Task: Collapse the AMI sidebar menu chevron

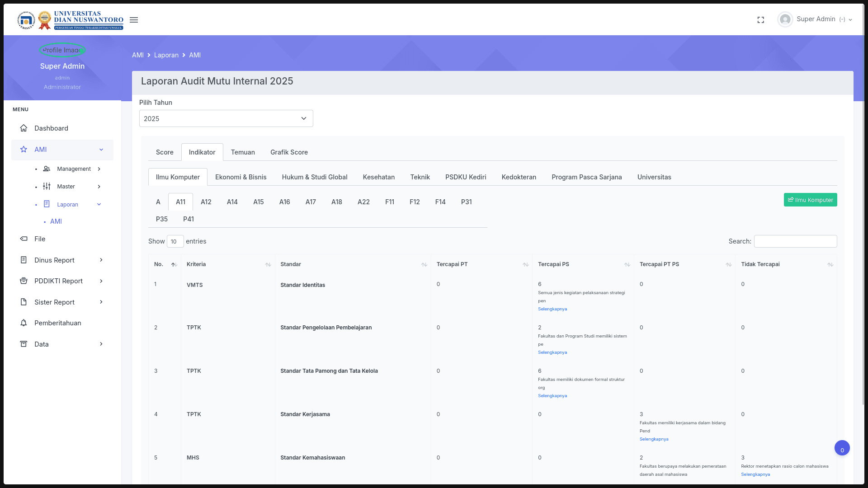Action: pyautogui.click(x=101, y=150)
